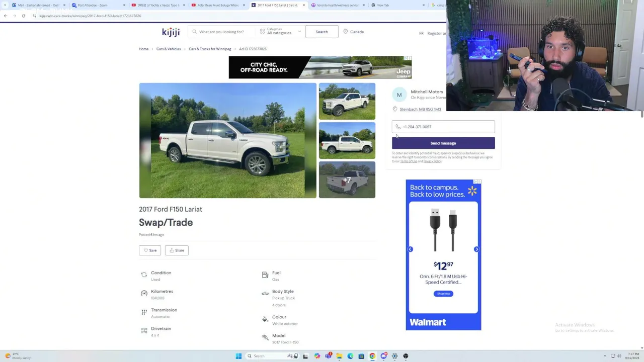Reload the page with refresh button
644x362 pixels.
[x=23, y=16]
